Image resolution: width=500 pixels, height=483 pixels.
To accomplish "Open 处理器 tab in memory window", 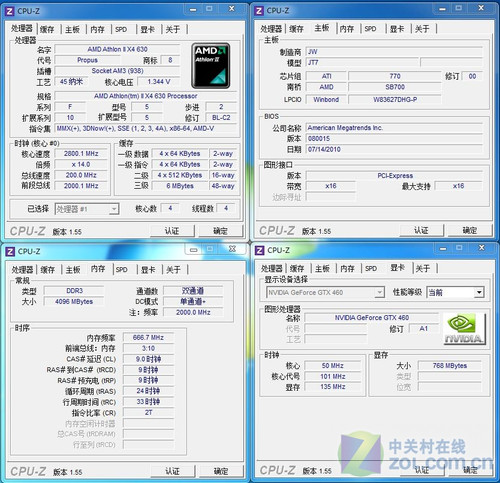I will click(22, 269).
